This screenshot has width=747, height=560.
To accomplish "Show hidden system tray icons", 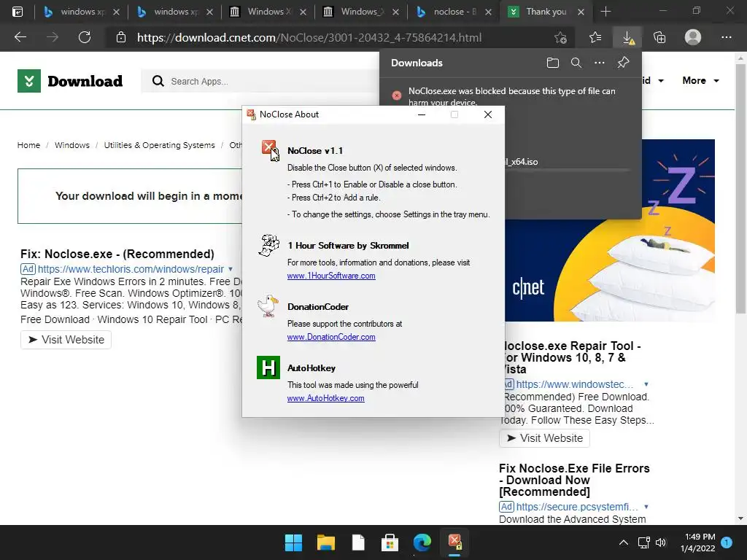I will 623,542.
